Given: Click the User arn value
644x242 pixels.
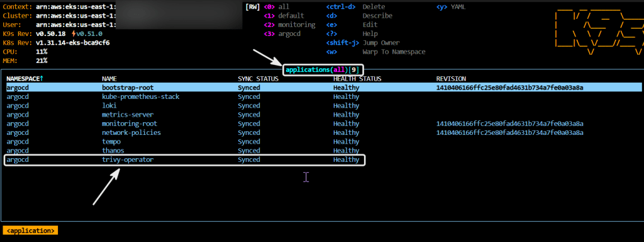Looking at the screenshot, I should [75, 25].
